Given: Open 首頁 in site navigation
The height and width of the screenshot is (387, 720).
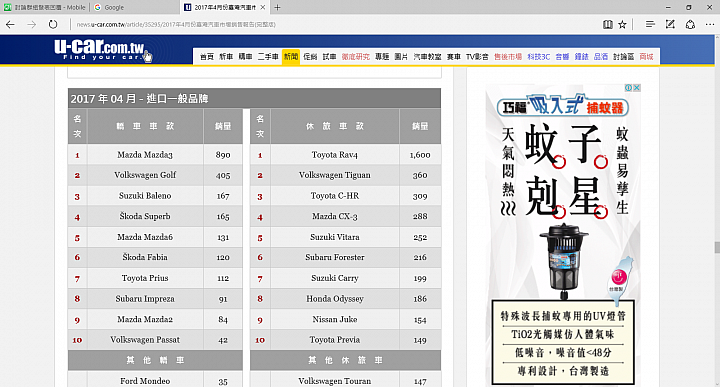Looking at the screenshot, I should coord(207,57).
